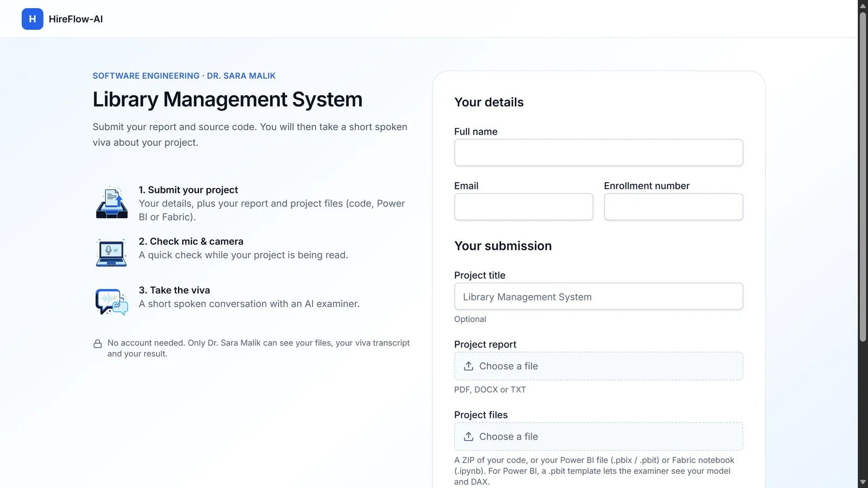Screen dimensions: 868x488
Task: Click the 'Your submission' heading
Action: [503, 246]
